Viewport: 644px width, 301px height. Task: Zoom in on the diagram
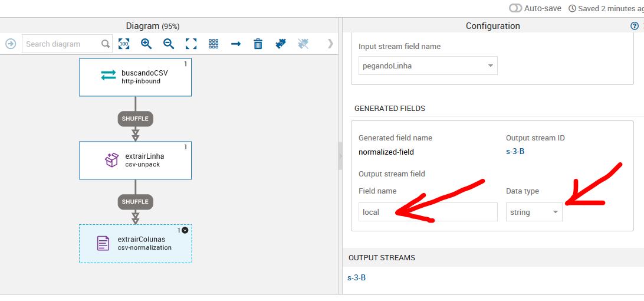click(146, 44)
